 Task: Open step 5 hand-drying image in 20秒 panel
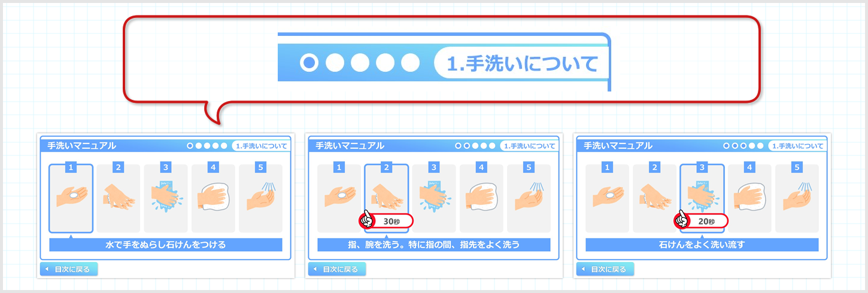pos(797,198)
